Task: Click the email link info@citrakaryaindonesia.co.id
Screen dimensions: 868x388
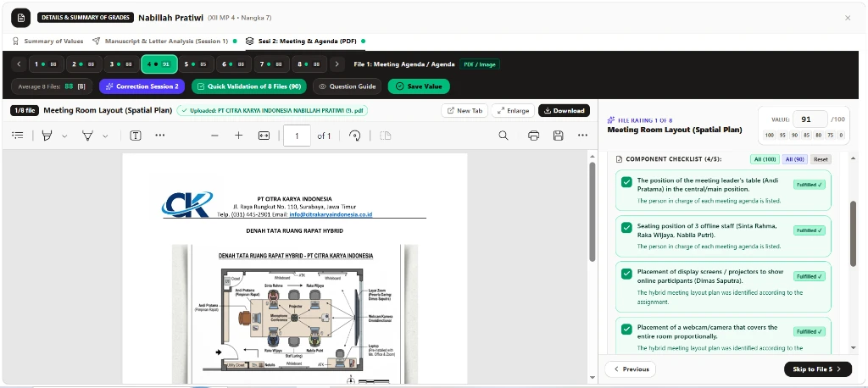Action: 331,214
